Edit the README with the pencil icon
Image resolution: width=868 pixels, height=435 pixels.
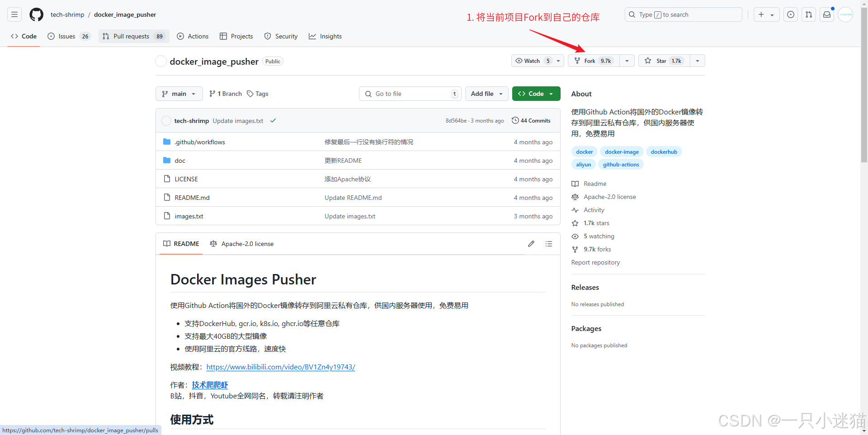click(531, 244)
